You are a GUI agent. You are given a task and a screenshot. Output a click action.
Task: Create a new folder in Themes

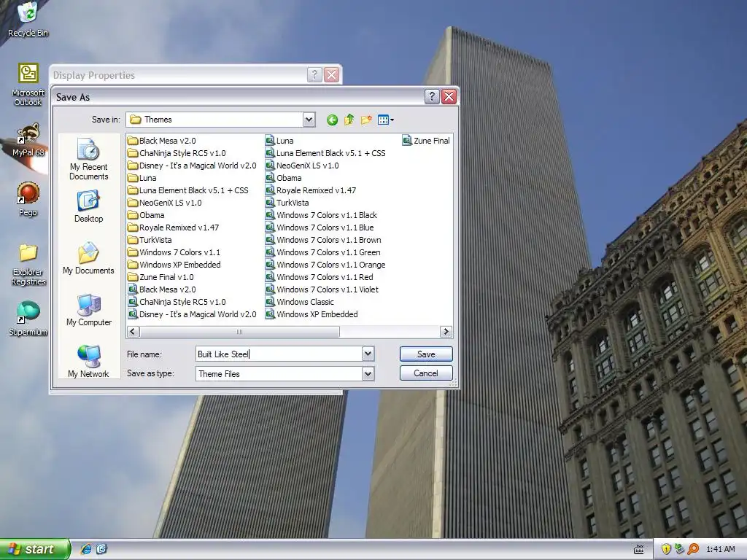click(366, 120)
